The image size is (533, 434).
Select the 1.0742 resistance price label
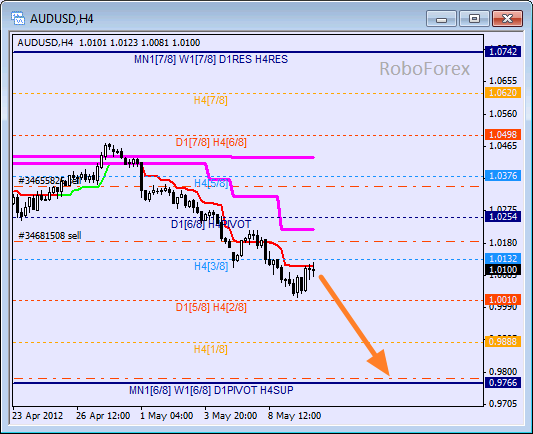pyautogui.click(x=503, y=52)
